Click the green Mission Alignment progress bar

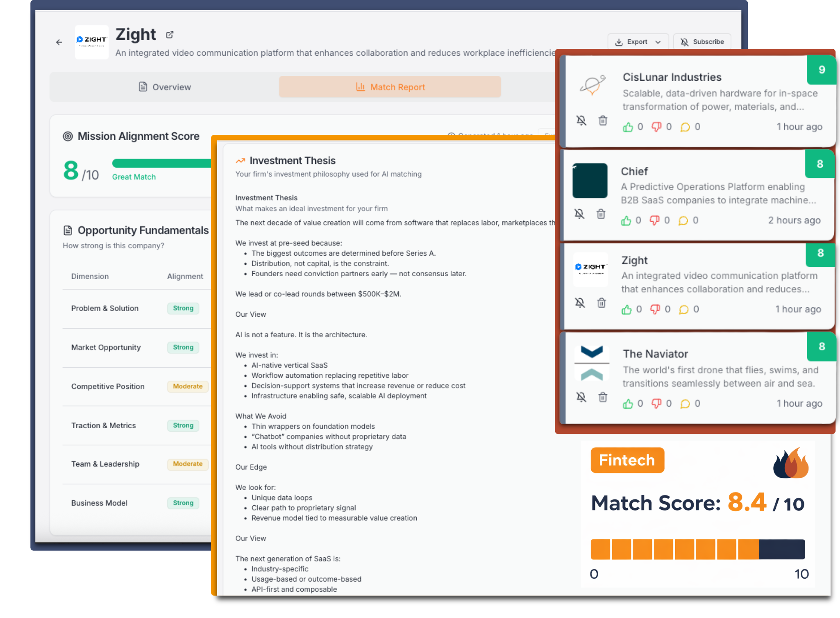161,163
